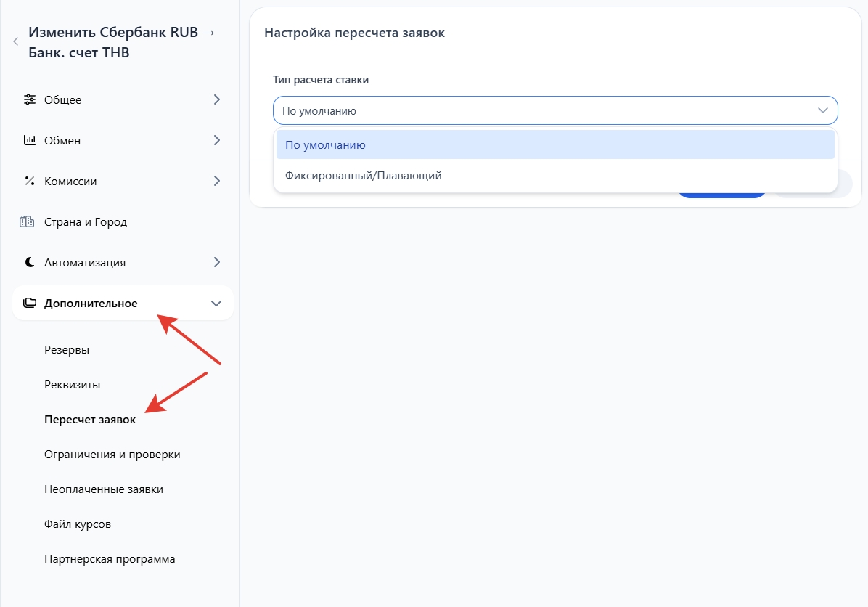Close the Тип расчета ставки dropdown arrow
This screenshot has height=607, width=868.
click(x=822, y=110)
